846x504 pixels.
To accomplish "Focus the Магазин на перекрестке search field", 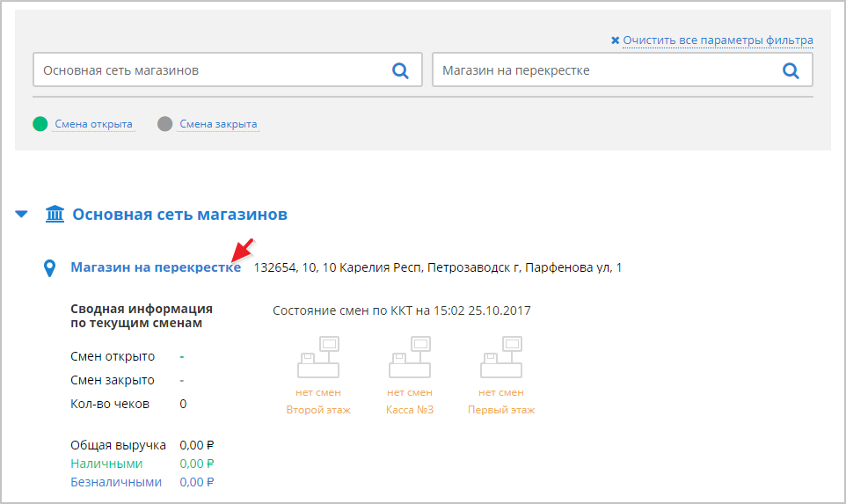I will tap(602, 70).
